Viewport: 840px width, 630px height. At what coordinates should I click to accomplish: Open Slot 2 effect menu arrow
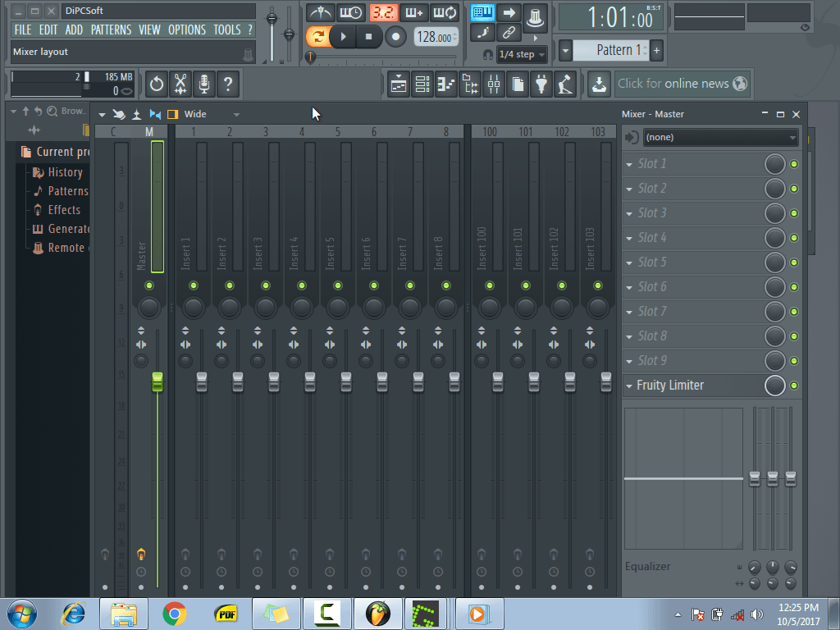click(629, 189)
